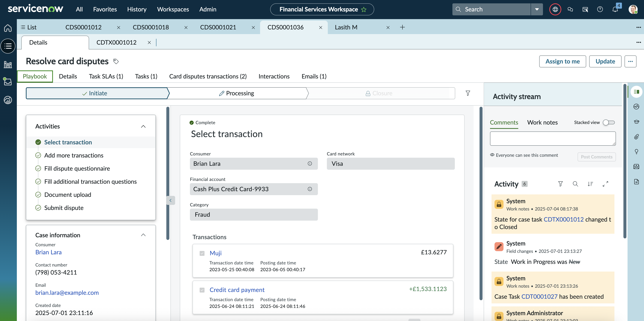Add a new workspace tab with plus
This screenshot has height=321, width=644.
[402, 27]
